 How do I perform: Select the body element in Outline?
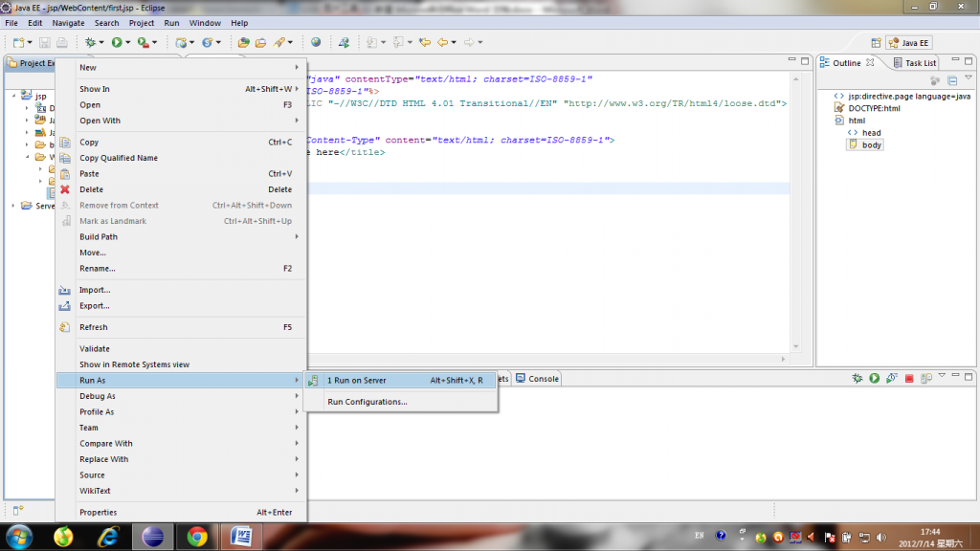point(871,145)
